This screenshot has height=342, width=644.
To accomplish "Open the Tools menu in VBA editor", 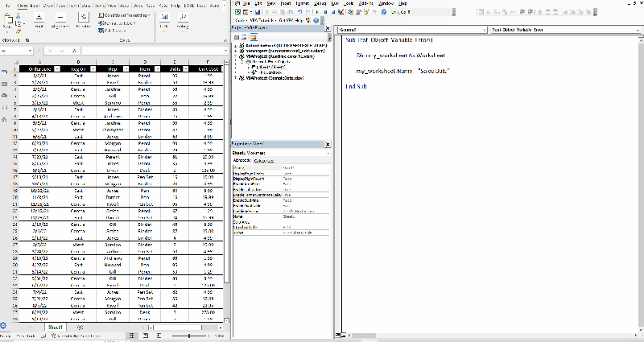I will tap(349, 3).
